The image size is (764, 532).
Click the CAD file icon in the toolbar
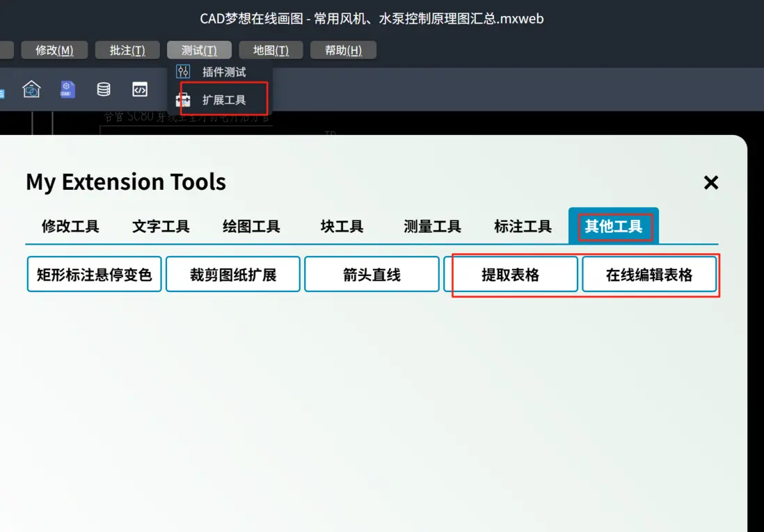tap(67, 89)
